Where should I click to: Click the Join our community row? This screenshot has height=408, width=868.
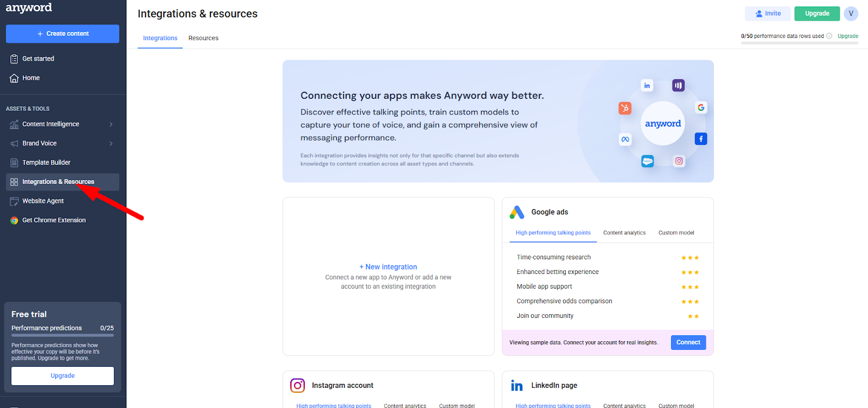tap(608, 316)
